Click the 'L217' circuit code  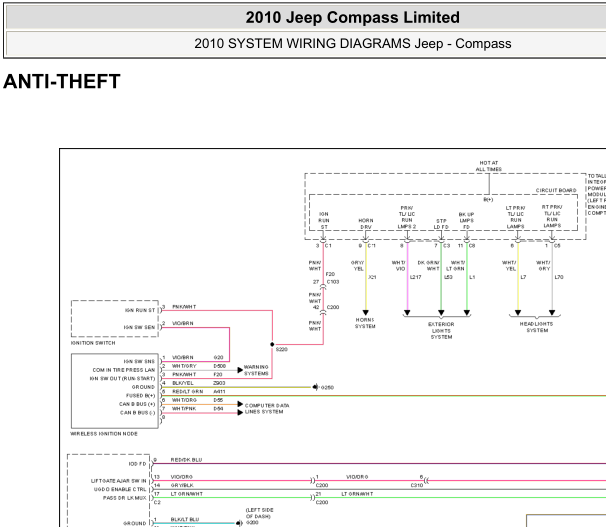415,277
